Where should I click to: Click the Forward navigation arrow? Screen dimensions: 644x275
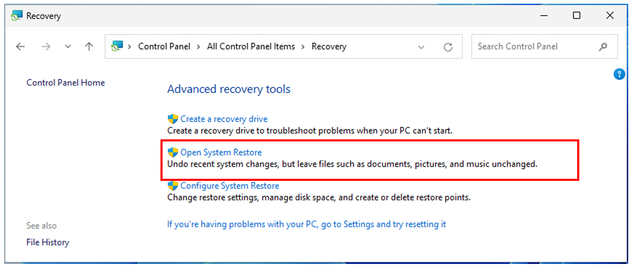click(x=46, y=47)
